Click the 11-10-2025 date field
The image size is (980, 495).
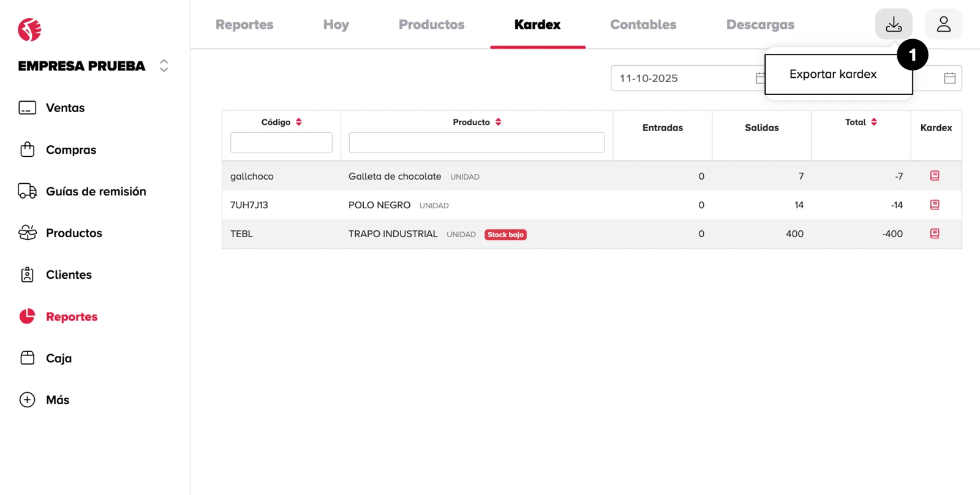click(x=680, y=78)
